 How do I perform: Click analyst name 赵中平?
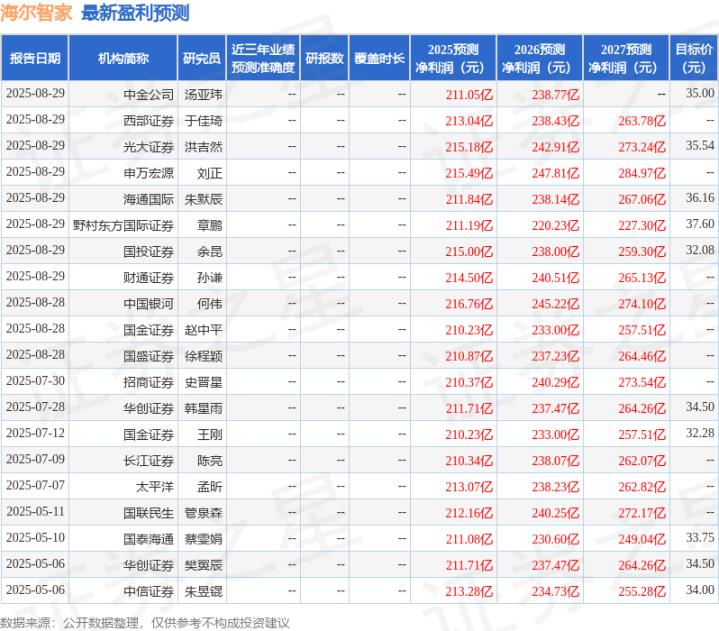(x=204, y=330)
